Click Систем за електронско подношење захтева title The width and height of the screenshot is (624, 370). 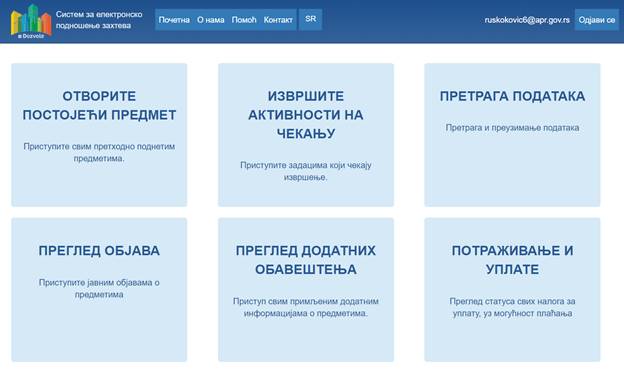click(99, 20)
